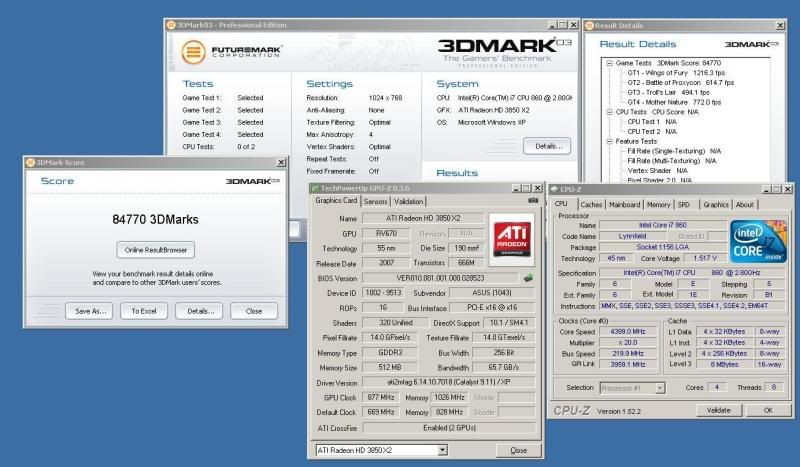Click the 3DMark Score title bar icon
This screenshot has height=467, width=800.
click(x=30, y=162)
